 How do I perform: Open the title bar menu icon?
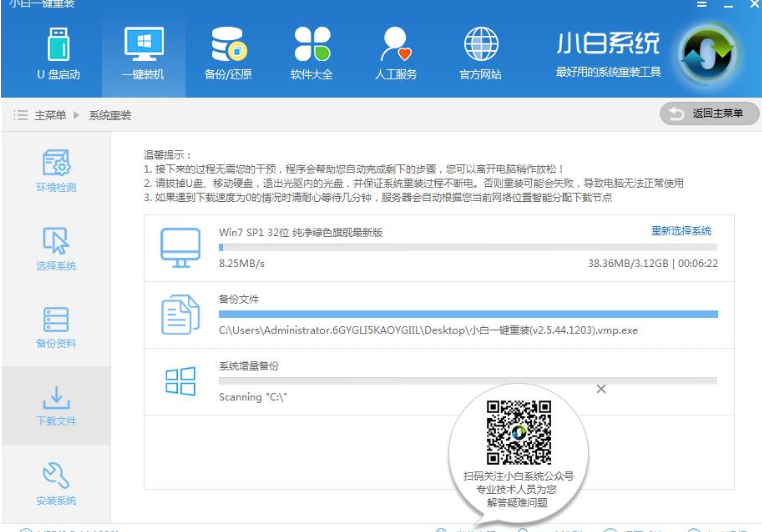(702, 5)
